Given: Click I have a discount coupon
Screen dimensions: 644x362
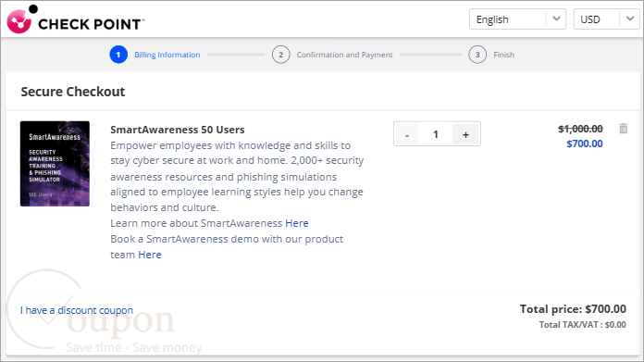Looking at the screenshot, I should [x=77, y=310].
